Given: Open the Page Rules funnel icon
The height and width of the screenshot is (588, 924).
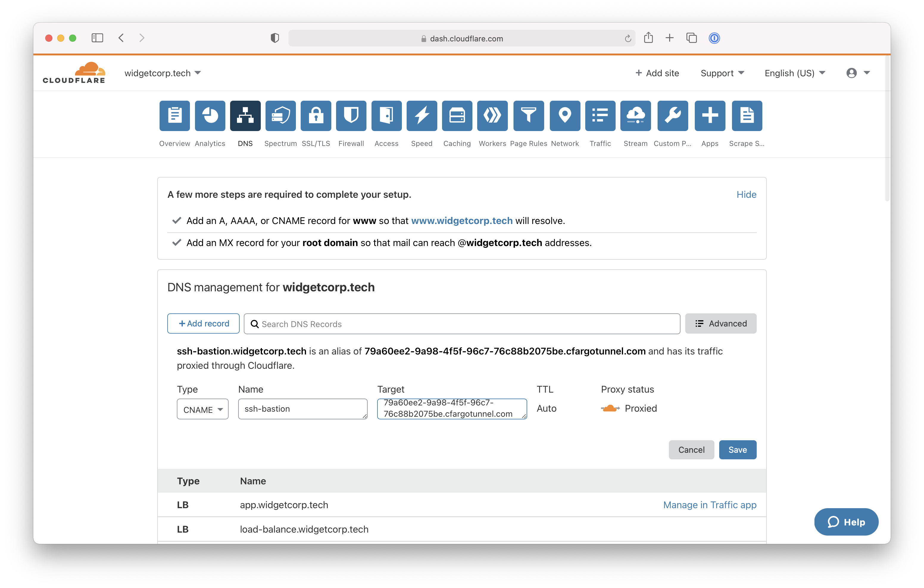Looking at the screenshot, I should tap(528, 116).
